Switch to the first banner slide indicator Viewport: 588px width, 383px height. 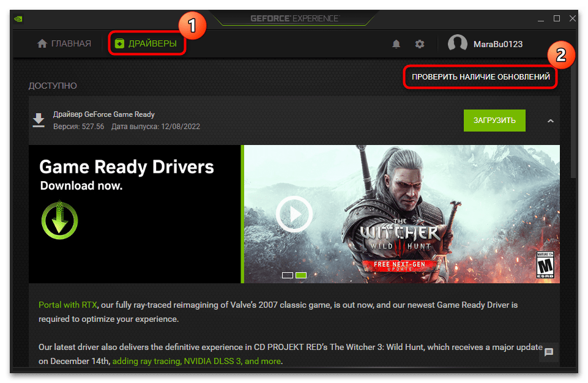coord(288,275)
